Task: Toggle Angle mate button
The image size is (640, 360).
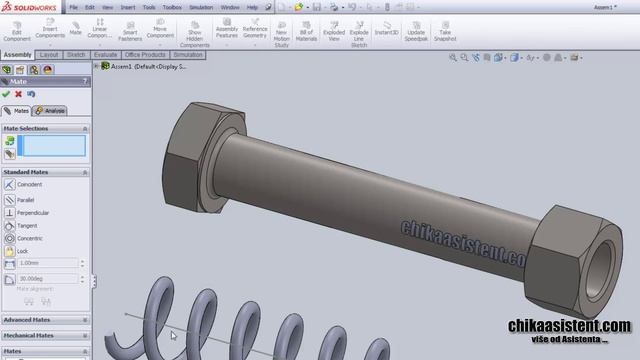Action: pyautogui.click(x=9, y=280)
